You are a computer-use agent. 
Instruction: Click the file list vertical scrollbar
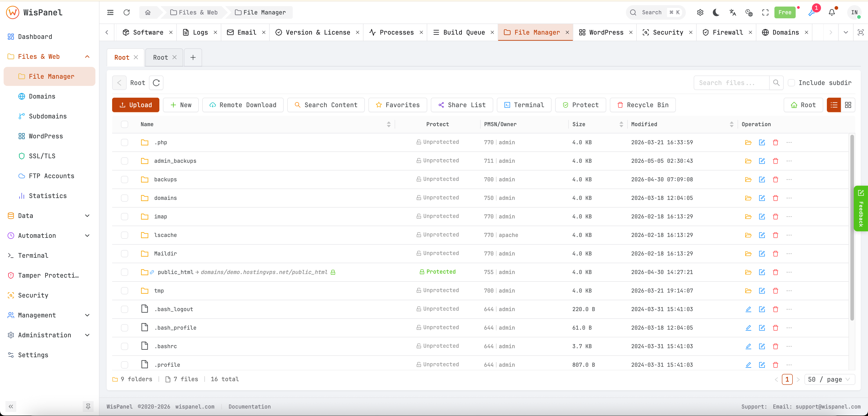click(x=852, y=227)
